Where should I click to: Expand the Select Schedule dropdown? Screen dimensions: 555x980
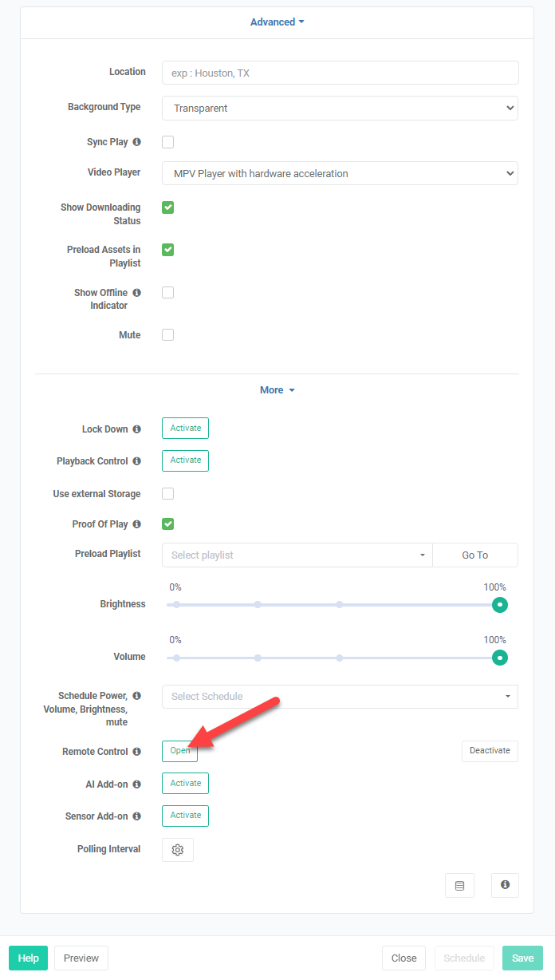click(x=340, y=697)
